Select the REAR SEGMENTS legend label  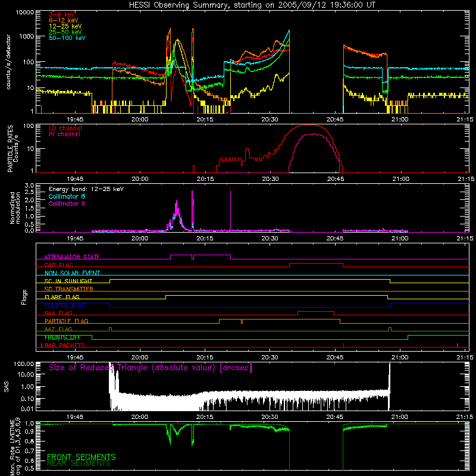(x=79, y=464)
